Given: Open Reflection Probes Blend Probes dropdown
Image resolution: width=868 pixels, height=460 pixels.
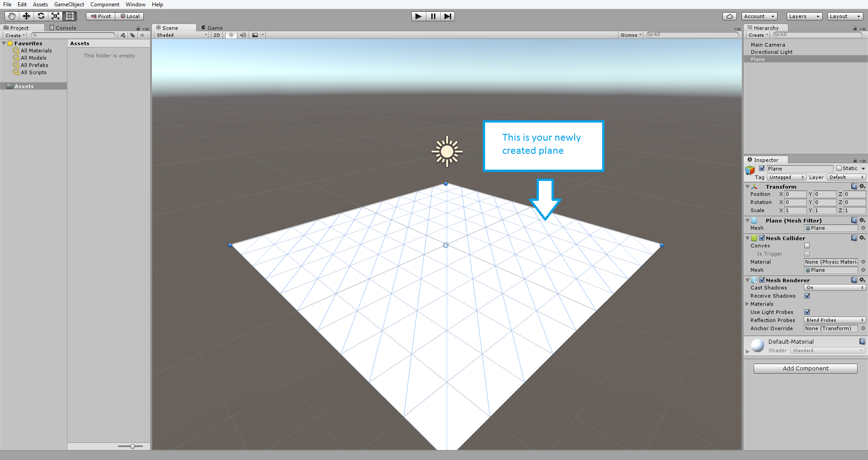Looking at the screenshot, I should pos(835,320).
